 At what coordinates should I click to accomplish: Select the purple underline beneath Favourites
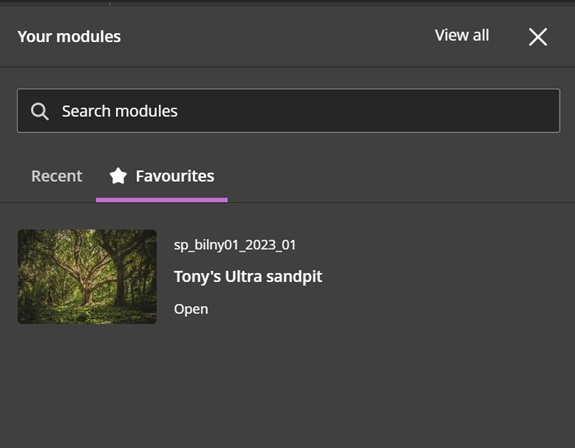click(x=162, y=200)
